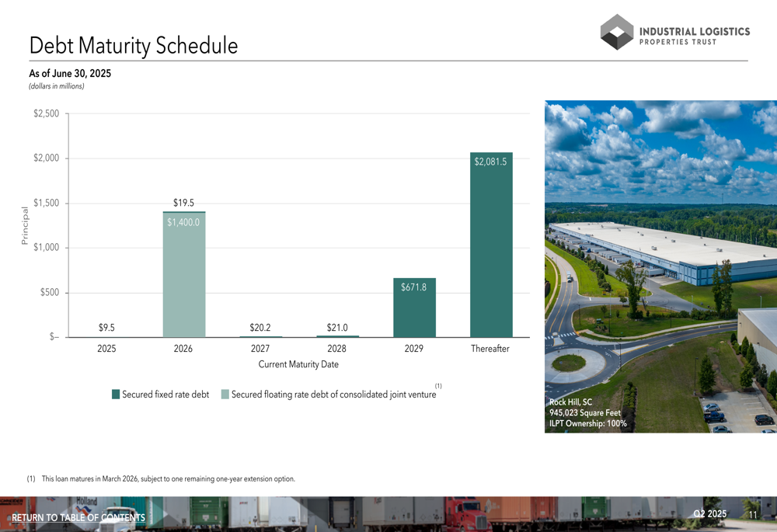This screenshot has height=532, width=777.
Task: Click the $20.2 value for 2027
Action: coord(260,328)
